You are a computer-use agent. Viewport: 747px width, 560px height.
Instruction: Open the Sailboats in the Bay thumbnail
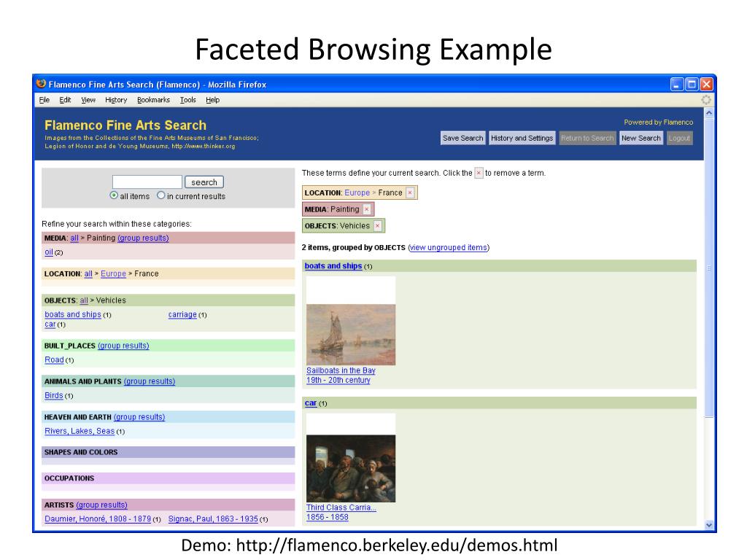pos(351,335)
